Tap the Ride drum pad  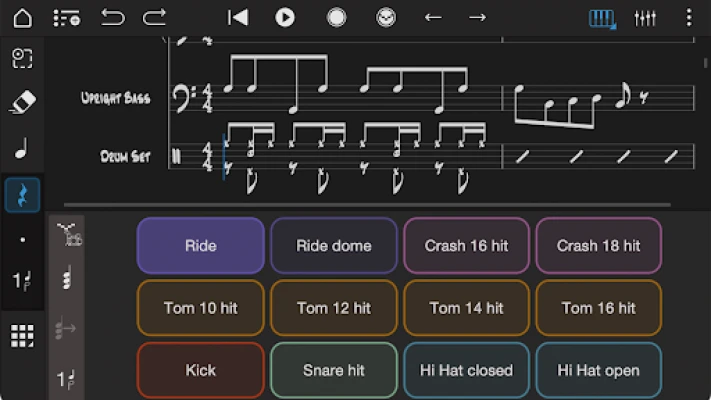201,246
